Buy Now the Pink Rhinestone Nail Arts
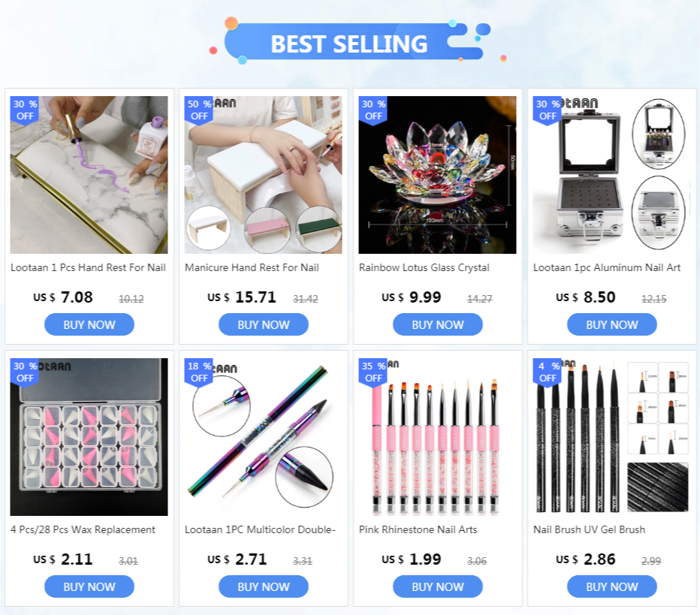This screenshot has width=700, height=615. click(x=437, y=586)
